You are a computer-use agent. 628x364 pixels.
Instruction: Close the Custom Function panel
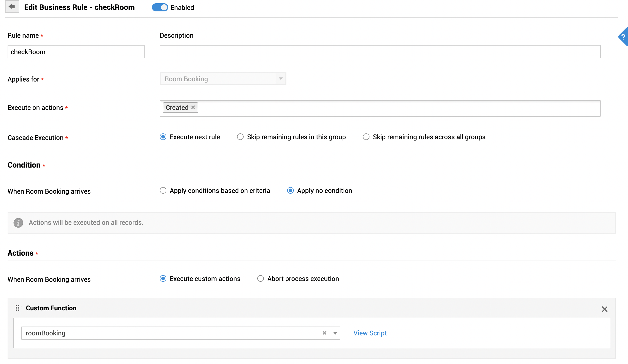(x=604, y=309)
